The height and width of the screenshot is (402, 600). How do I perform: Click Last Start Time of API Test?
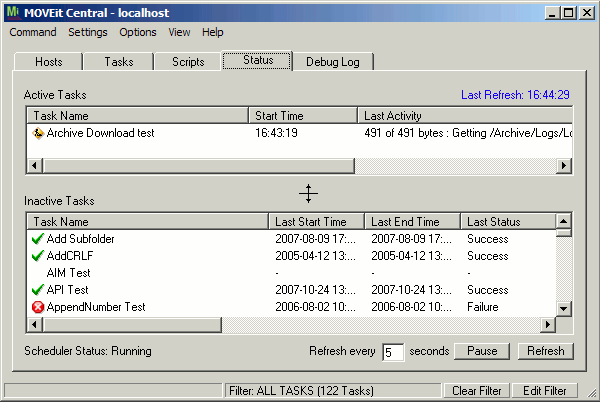pyautogui.click(x=315, y=290)
